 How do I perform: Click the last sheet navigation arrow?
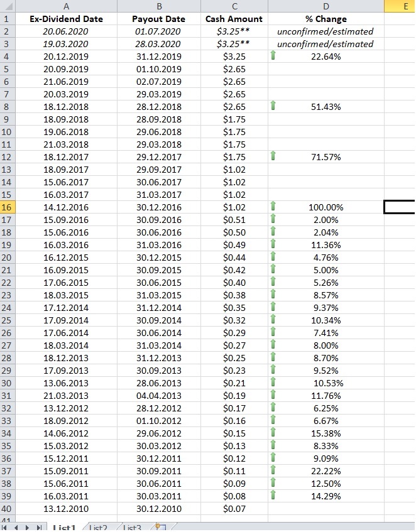[x=40, y=527]
